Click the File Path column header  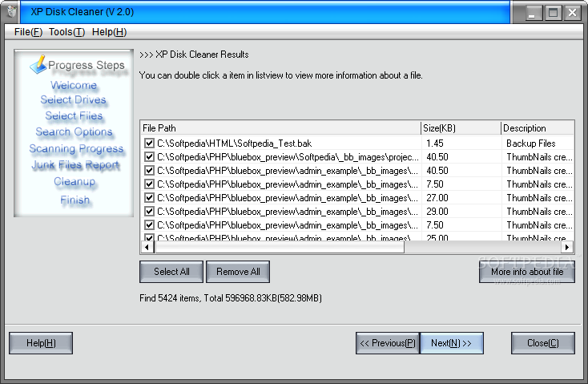[x=280, y=128]
